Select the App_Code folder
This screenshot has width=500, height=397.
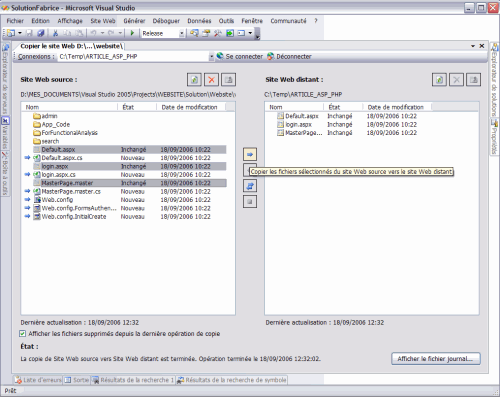52,124
